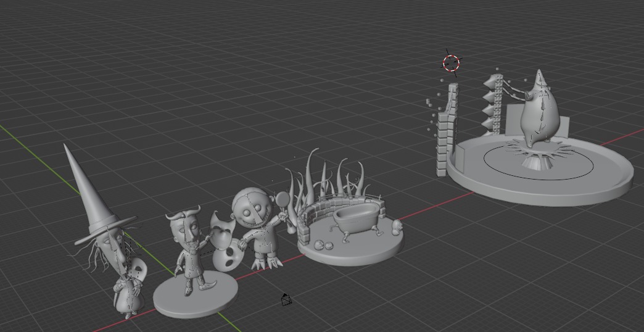
Task: Select the flat round disc under horned figure
Action: coord(196,294)
